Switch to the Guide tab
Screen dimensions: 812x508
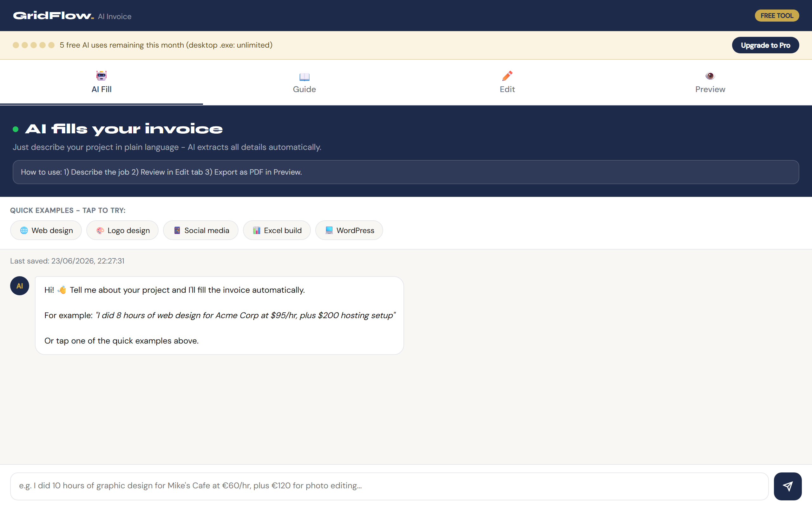(x=304, y=82)
